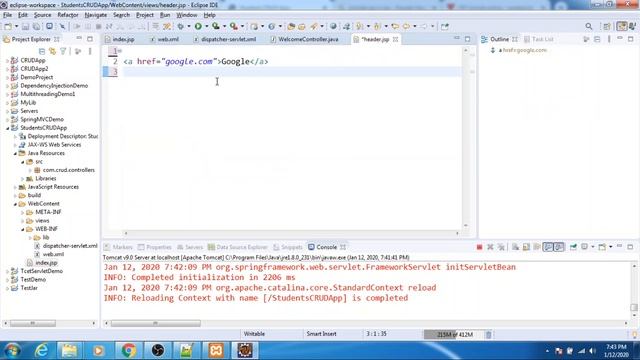Open the Open Console dropdown arrow
The width and height of the screenshot is (640, 360).
tap(611, 247)
